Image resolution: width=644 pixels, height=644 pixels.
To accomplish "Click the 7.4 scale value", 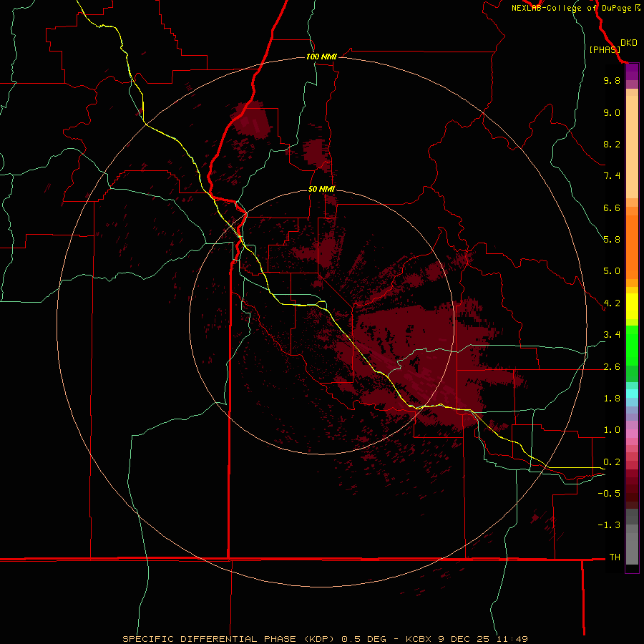I will pos(612,176).
